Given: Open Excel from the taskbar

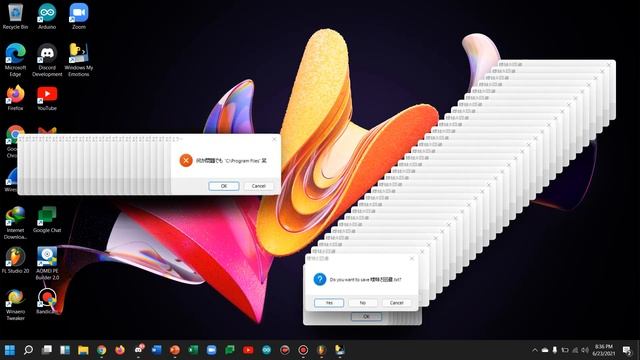Looking at the screenshot, I should pyautogui.click(x=193, y=350).
